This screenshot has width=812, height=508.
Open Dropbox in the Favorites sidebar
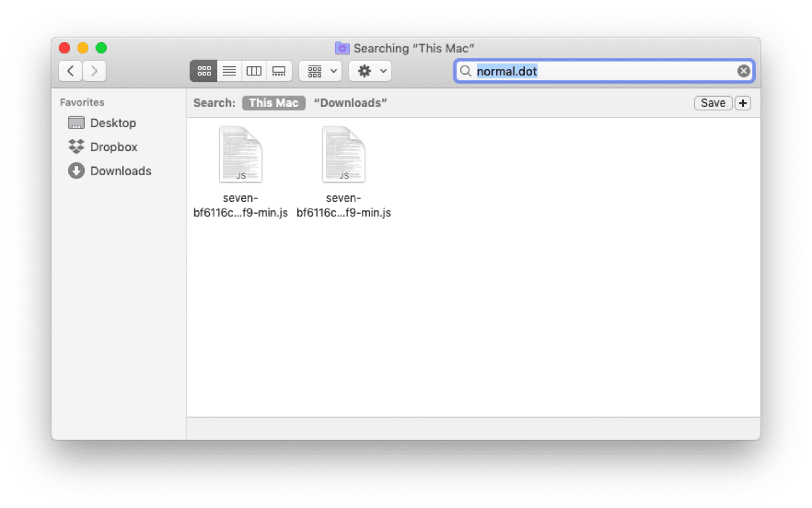(x=113, y=147)
